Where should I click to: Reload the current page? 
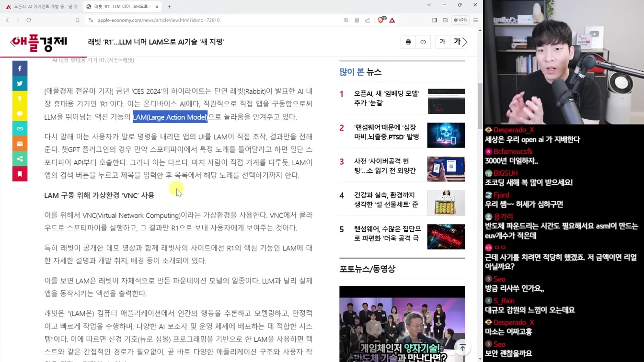pyautogui.click(x=29, y=20)
